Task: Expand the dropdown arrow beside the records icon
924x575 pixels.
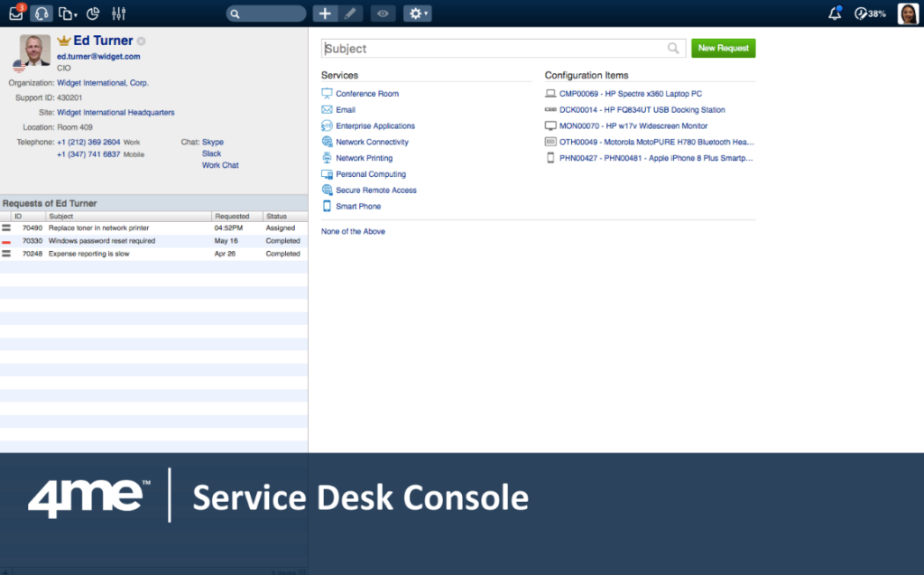Action: click(x=75, y=13)
